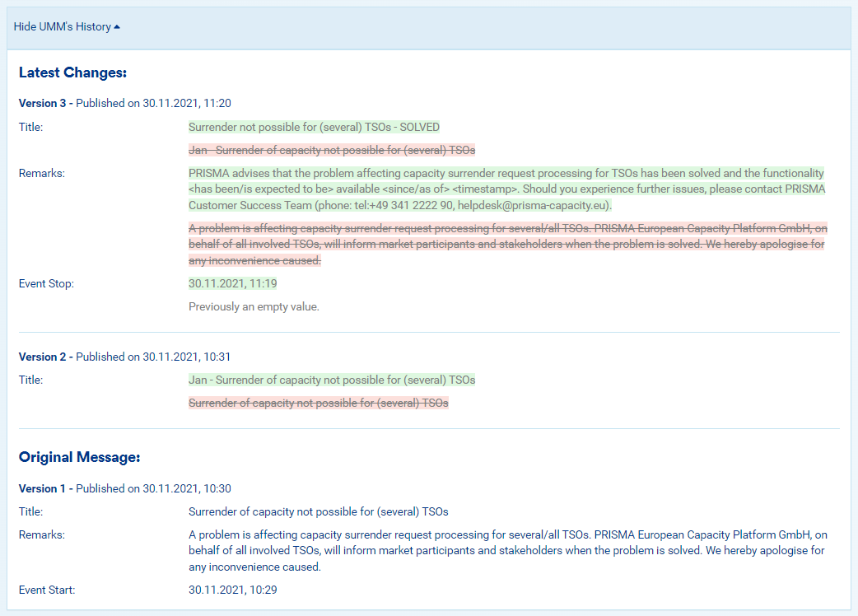Screen dimensions: 858x616
Task: Collapse the Hide UMM's History section
Action: point(63,27)
